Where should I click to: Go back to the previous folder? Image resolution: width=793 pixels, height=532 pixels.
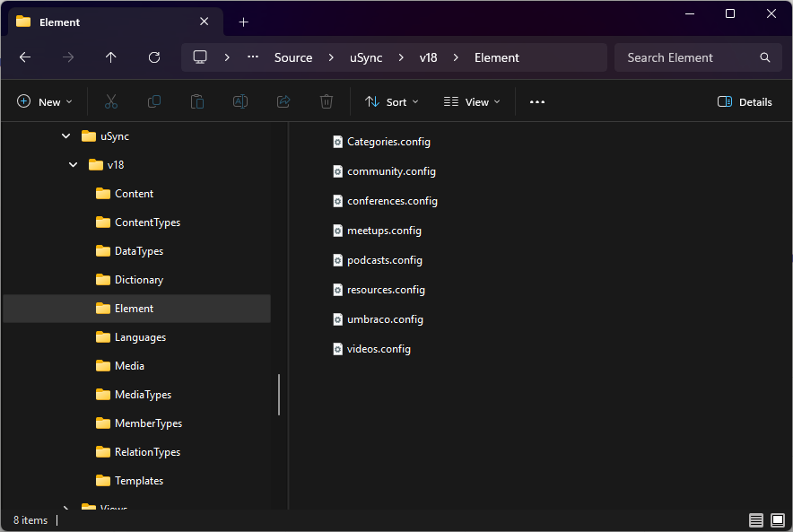point(25,57)
